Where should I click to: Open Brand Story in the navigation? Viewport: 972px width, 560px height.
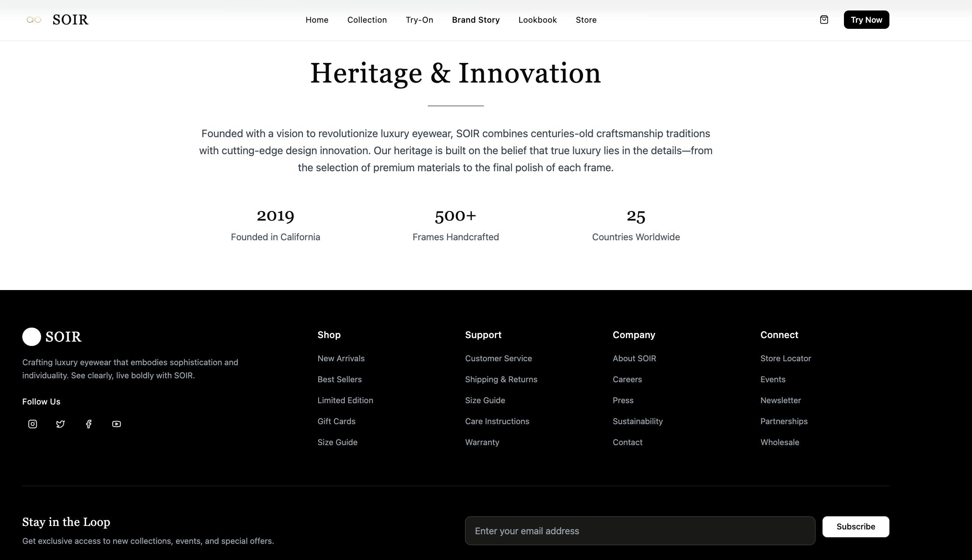pyautogui.click(x=476, y=20)
